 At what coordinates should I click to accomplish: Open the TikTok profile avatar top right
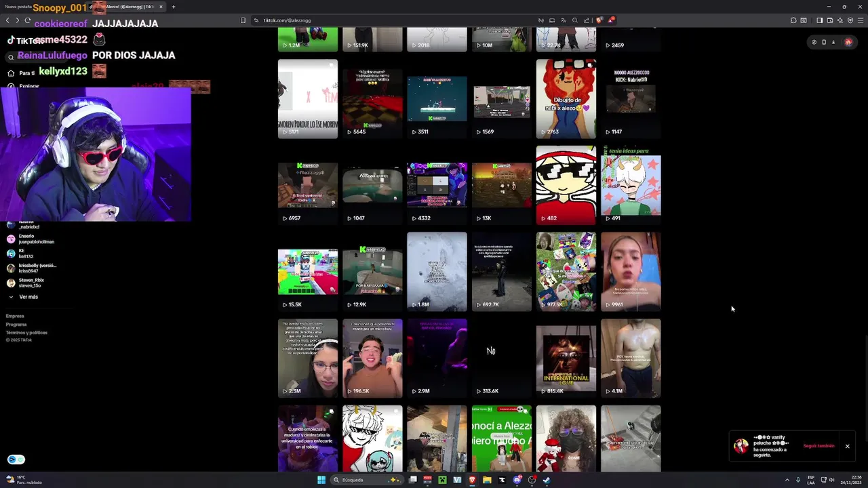pos(848,42)
